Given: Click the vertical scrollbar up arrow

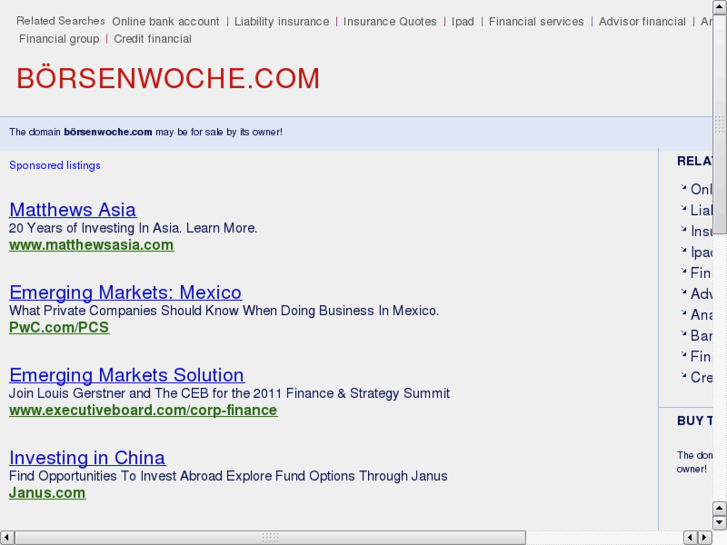Looking at the screenshot, I should [719, 6].
